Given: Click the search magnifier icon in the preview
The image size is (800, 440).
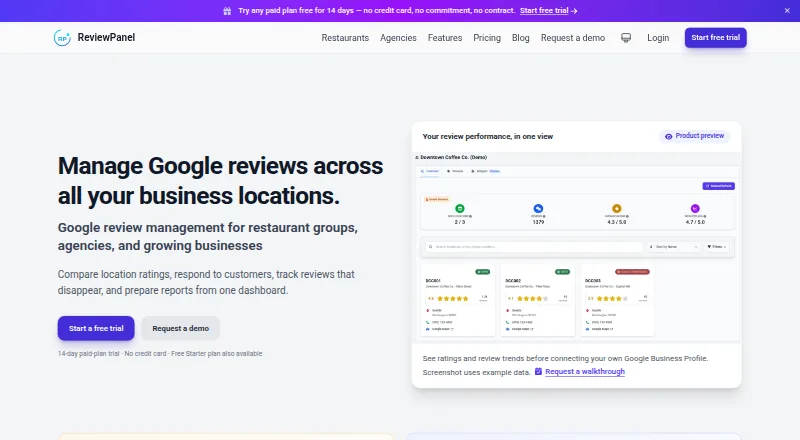Looking at the screenshot, I should pos(431,247).
